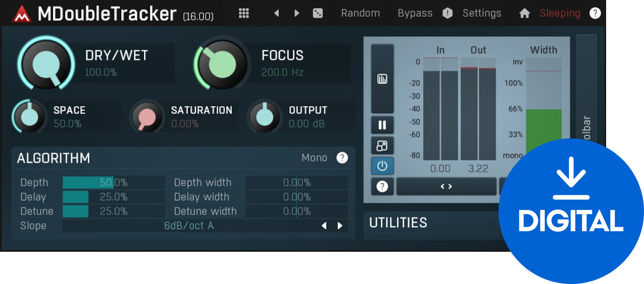Open the presets grid icon
The width and height of the screenshot is (644, 284).
point(244,13)
